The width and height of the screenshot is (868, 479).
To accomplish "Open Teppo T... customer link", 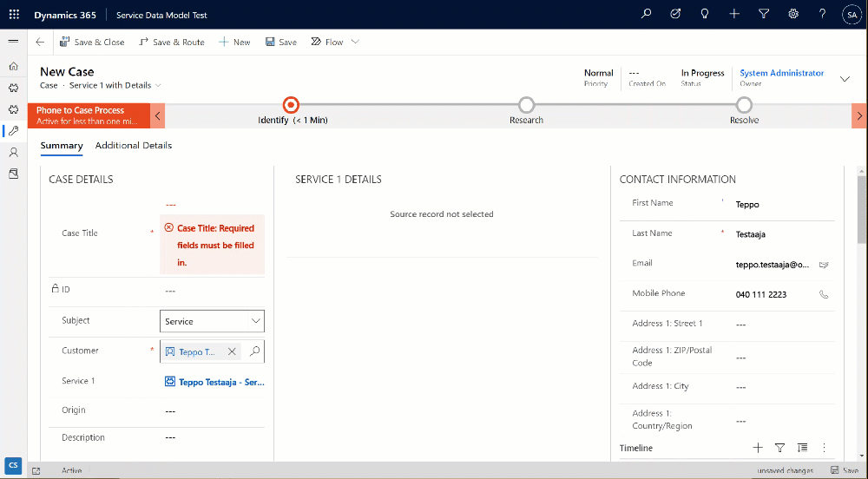I will click(196, 351).
